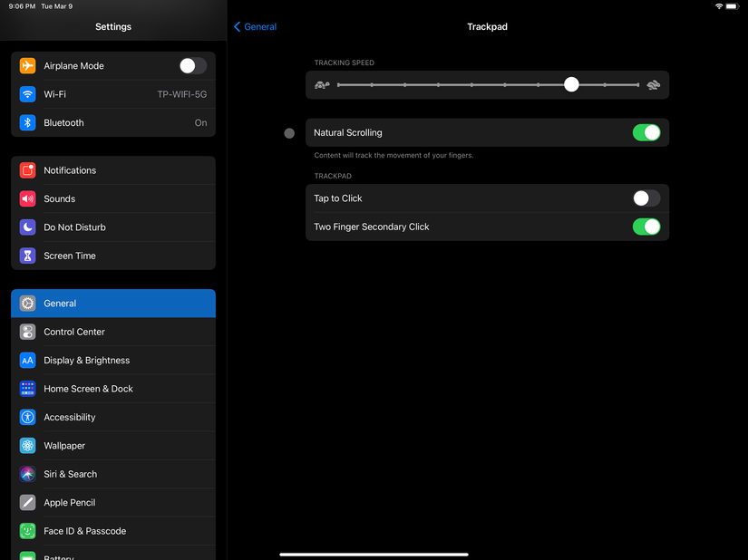This screenshot has height=560, width=748.
Task: Click the Sounds icon
Action: 27,198
